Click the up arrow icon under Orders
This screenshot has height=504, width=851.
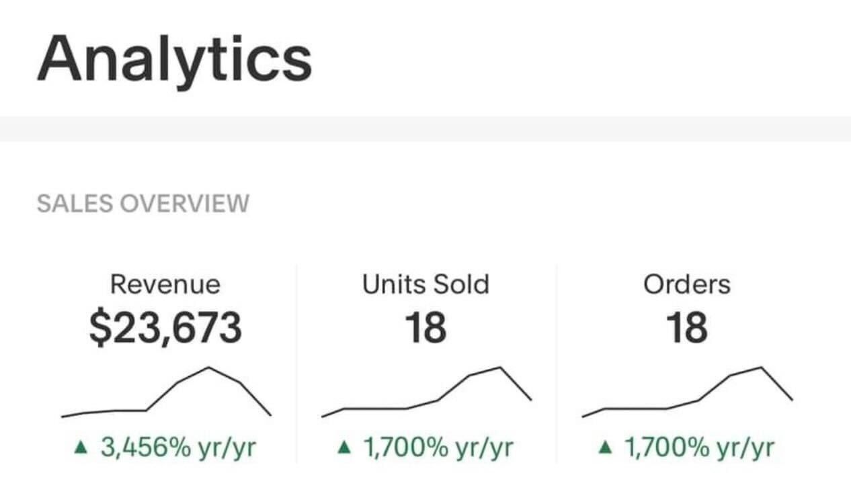pyautogui.click(x=606, y=448)
